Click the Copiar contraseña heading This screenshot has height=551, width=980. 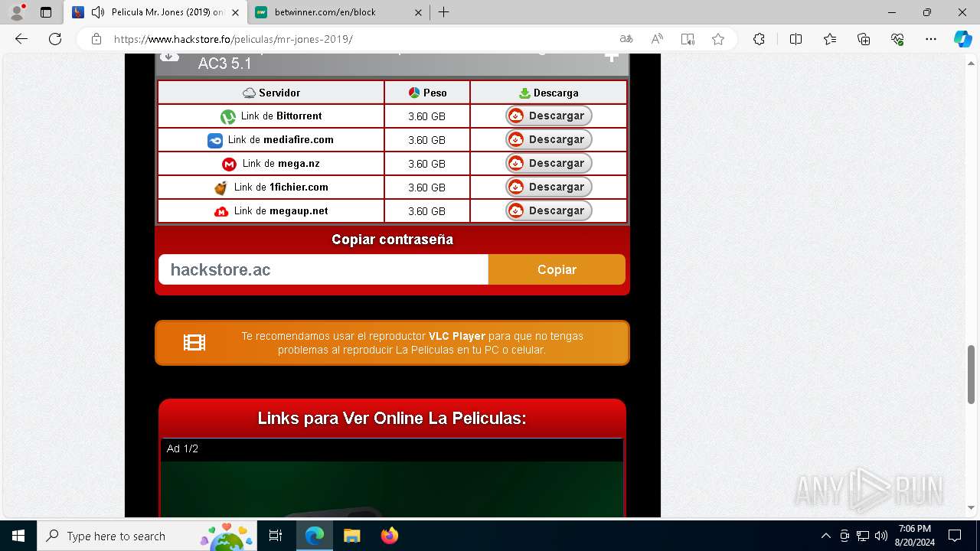(x=392, y=240)
